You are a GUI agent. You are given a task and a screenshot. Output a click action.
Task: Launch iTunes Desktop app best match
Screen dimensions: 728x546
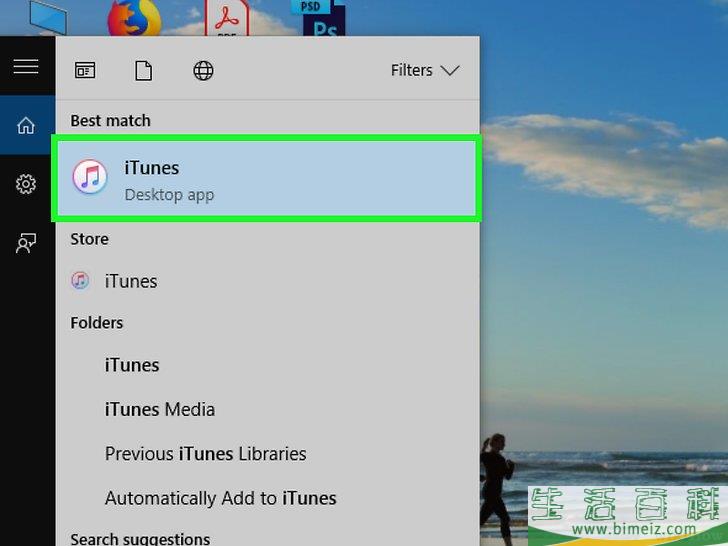266,178
